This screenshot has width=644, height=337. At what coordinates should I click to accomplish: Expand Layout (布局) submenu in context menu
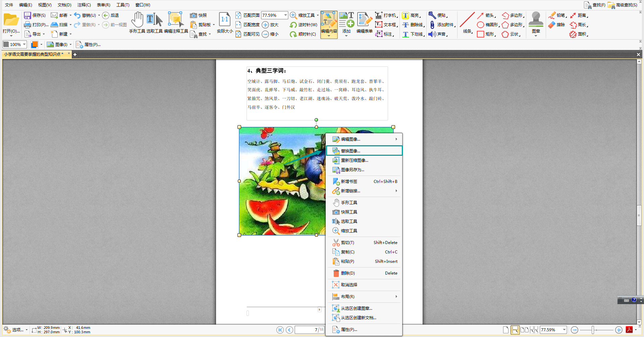(364, 297)
